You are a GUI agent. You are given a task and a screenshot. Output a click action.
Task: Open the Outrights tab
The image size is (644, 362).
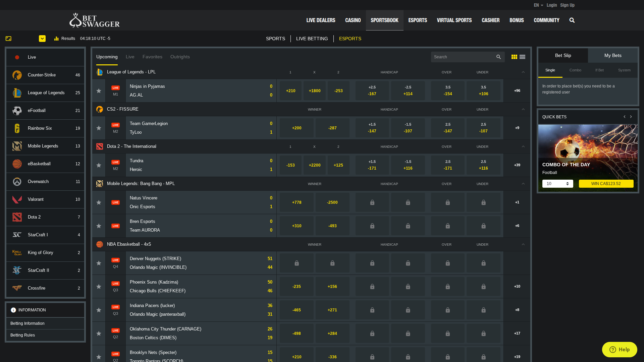tap(180, 57)
